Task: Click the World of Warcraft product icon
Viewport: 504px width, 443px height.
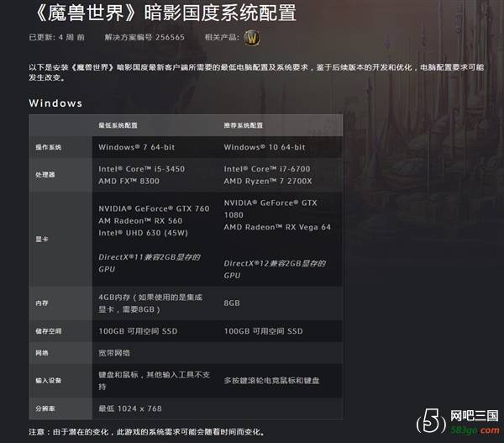Action: click(x=252, y=39)
